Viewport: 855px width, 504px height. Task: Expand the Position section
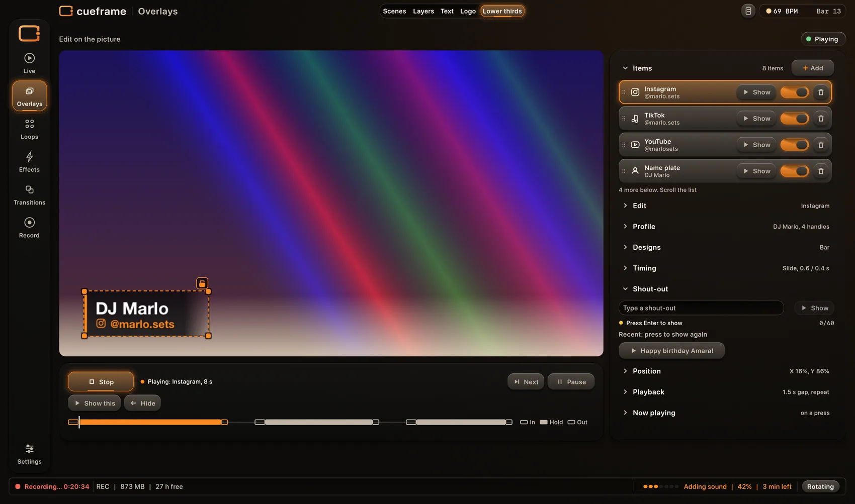coord(726,371)
